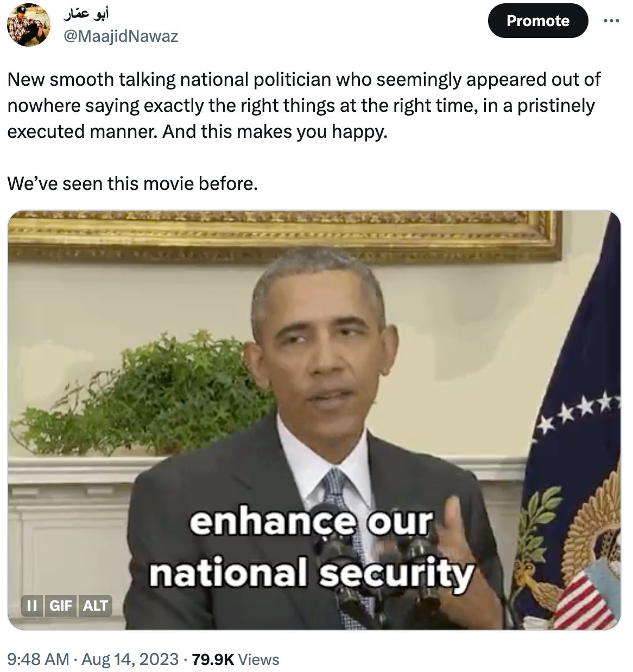Click the gold picture frame in GIF
Image resolution: width=633 pixels, height=672 pixels.
[x=284, y=234]
